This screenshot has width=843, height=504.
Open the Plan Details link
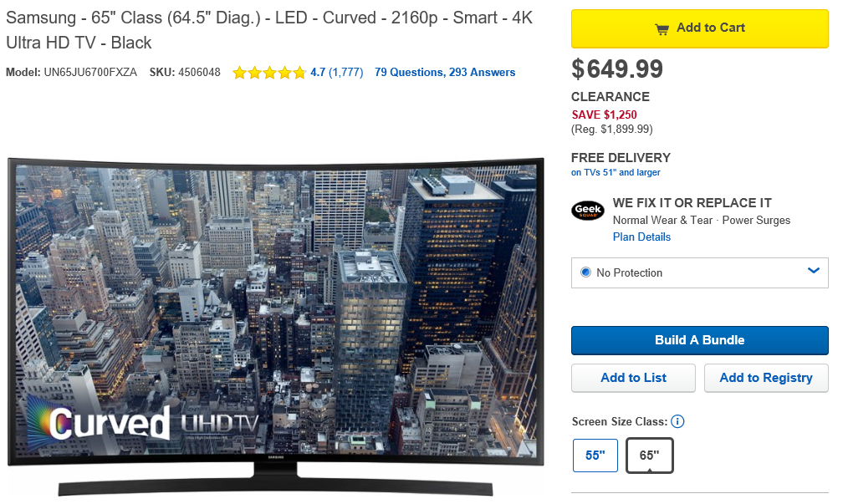tap(641, 237)
